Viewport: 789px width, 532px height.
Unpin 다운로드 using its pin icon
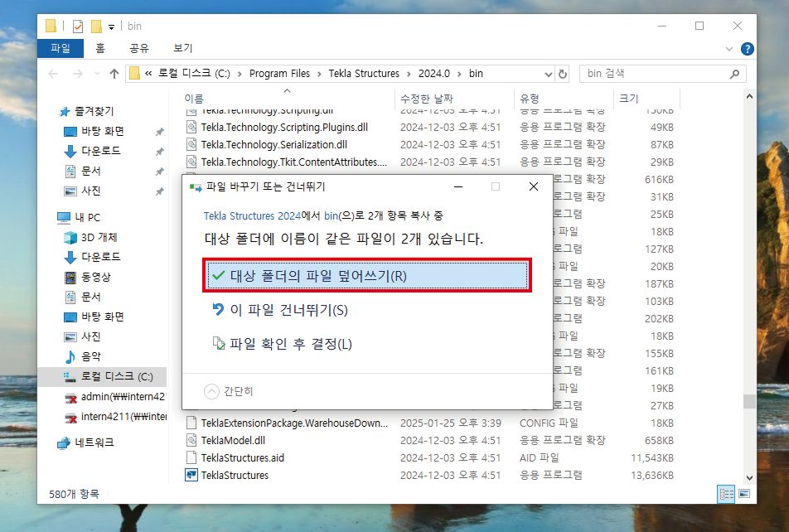click(159, 152)
